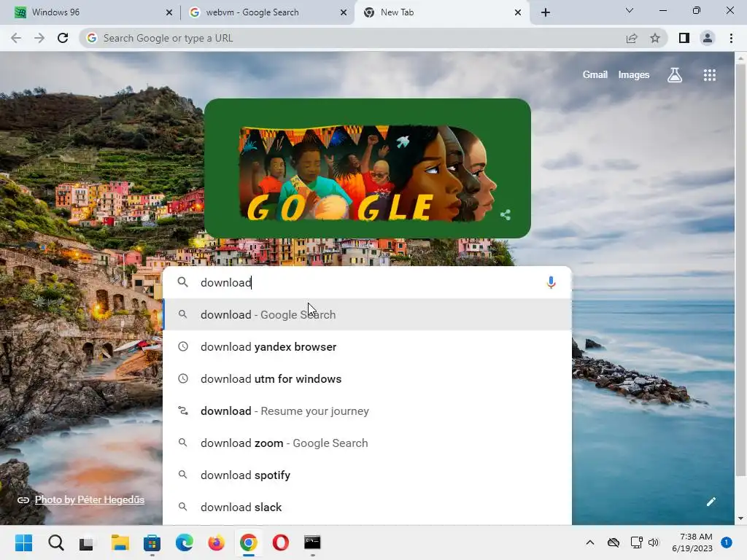Click the Google Doodle image
747x560 pixels.
click(x=368, y=168)
